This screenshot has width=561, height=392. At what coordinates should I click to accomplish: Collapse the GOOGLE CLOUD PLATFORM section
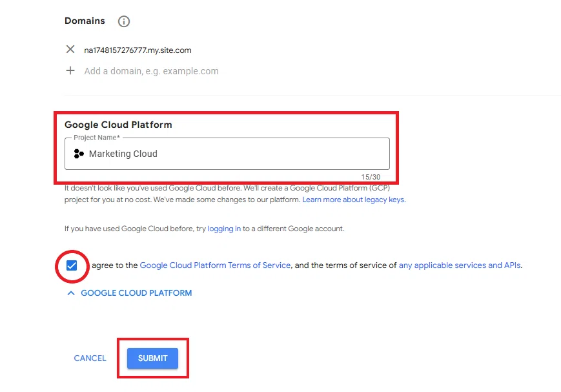[x=130, y=293]
